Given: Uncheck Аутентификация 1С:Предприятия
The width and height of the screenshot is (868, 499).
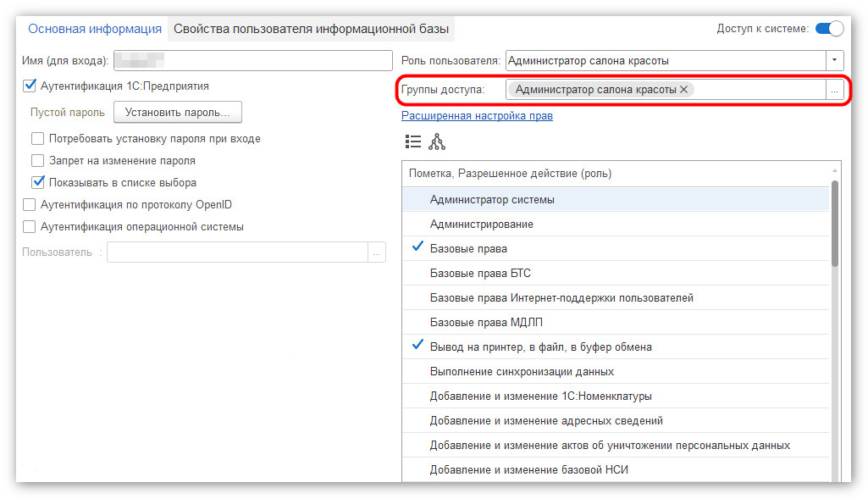Looking at the screenshot, I should tap(30, 86).
